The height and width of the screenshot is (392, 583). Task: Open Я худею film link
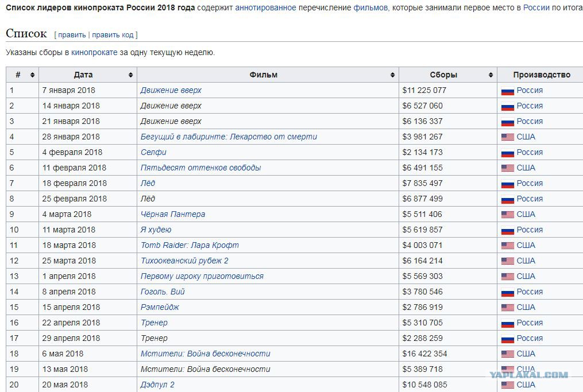(156, 230)
